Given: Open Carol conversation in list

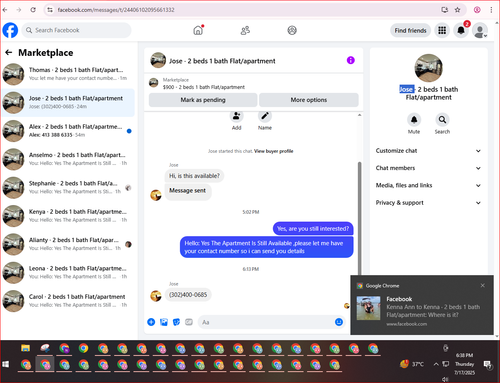Looking at the screenshot, I should (x=68, y=301).
